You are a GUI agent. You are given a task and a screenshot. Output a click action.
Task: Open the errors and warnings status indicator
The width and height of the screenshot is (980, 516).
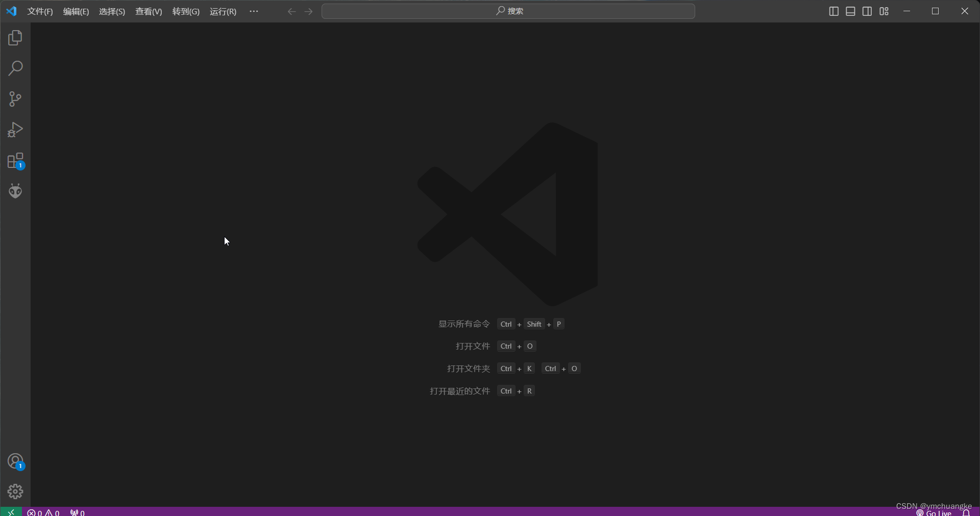click(43, 512)
